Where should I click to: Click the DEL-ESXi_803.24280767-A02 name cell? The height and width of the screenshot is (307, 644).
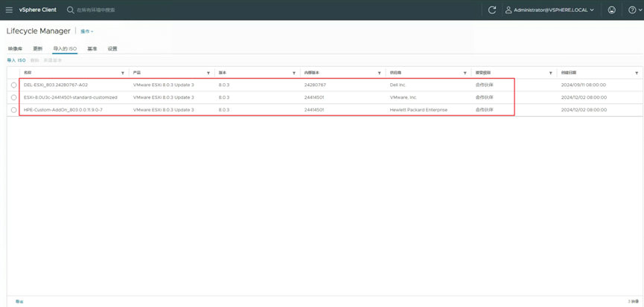point(56,85)
